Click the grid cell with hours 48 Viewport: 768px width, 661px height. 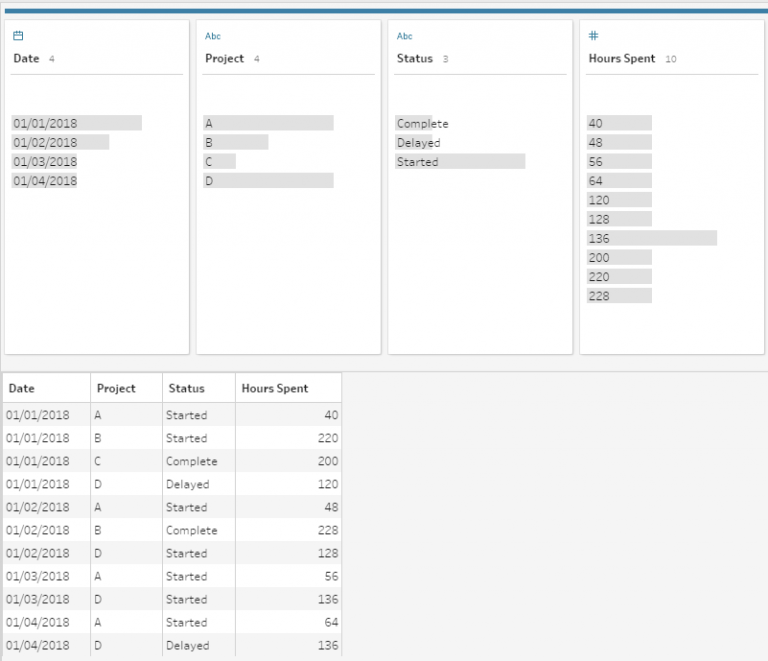pyautogui.click(x=288, y=507)
